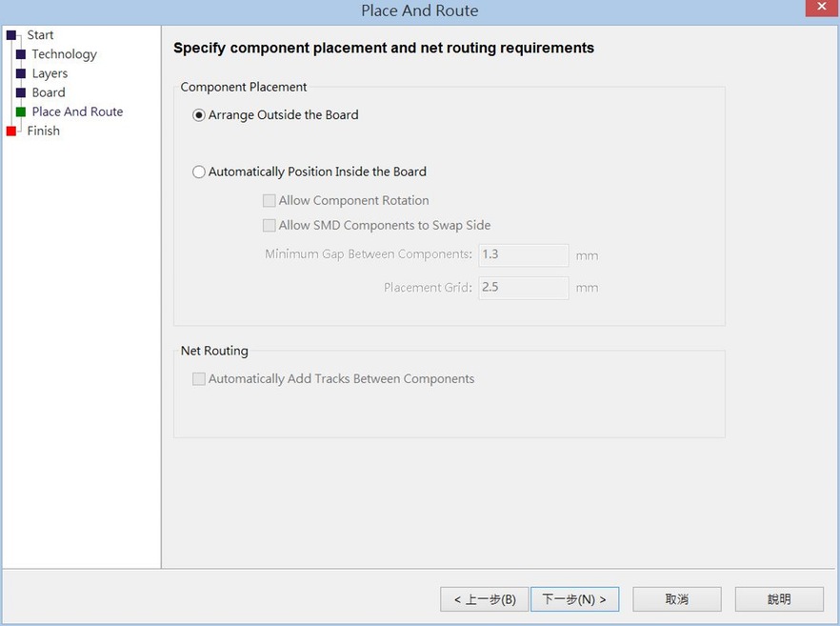Jump to the Finish step in tree
The height and width of the screenshot is (626, 840).
pyautogui.click(x=44, y=131)
